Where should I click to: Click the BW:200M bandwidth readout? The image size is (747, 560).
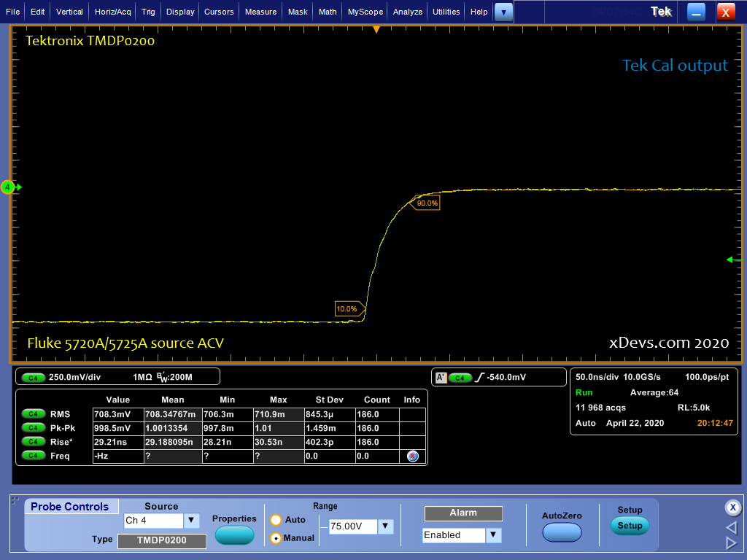(x=174, y=377)
